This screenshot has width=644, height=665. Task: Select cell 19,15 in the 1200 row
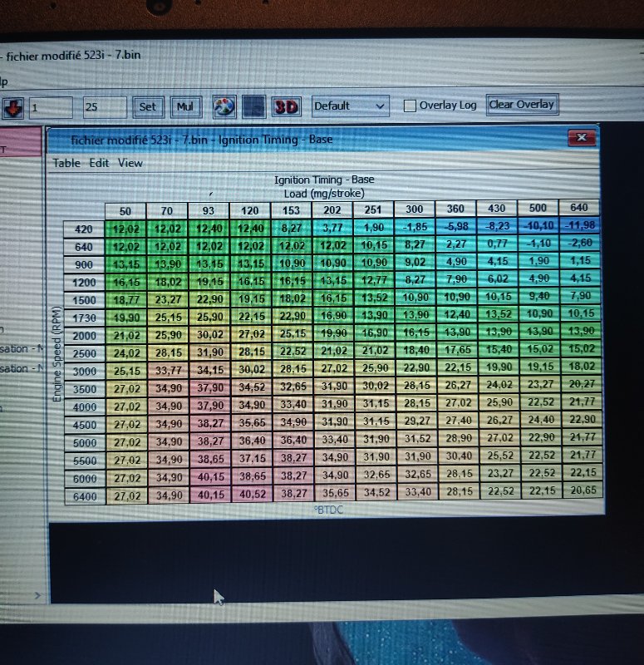(x=209, y=282)
